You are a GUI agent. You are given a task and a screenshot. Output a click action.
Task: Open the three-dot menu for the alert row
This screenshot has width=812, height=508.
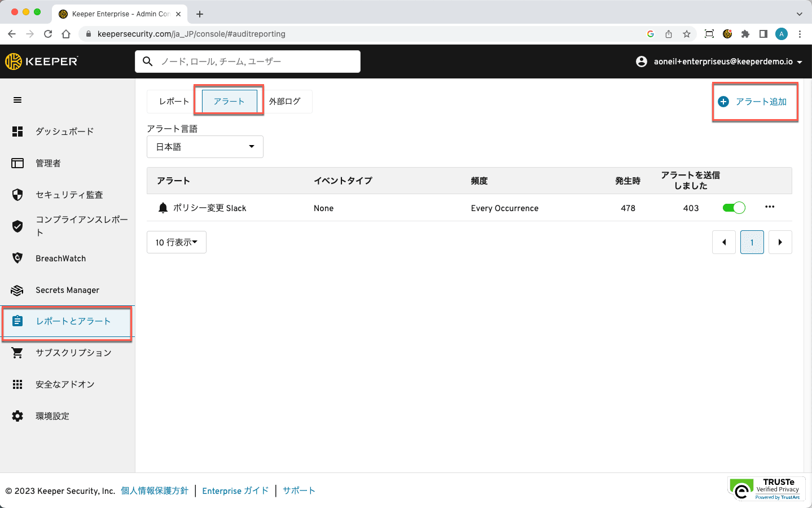pos(770,207)
